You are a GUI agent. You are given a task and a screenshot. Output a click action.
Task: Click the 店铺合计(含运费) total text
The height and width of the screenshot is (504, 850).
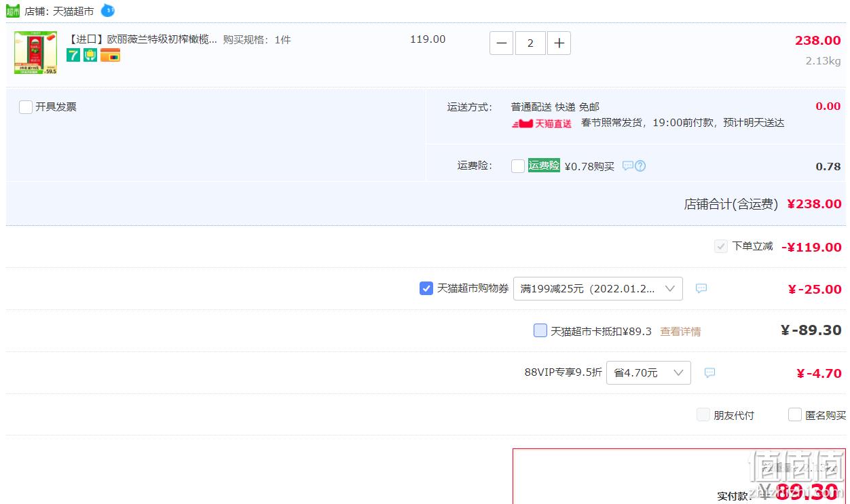click(731, 204)
